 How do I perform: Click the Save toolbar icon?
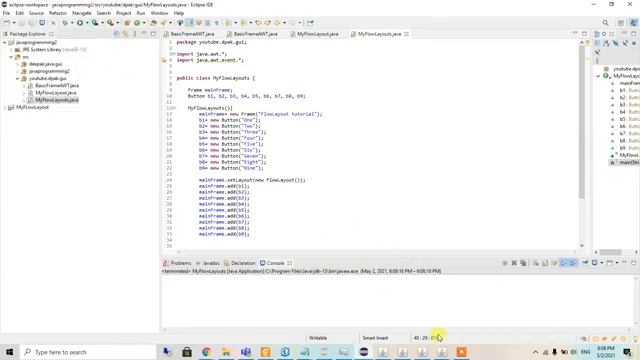coord(22,23)
